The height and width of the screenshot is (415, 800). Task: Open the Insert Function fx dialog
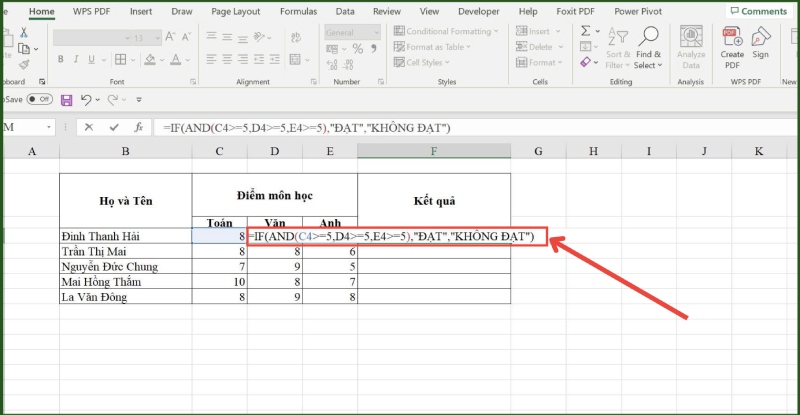tap(136, 128)
